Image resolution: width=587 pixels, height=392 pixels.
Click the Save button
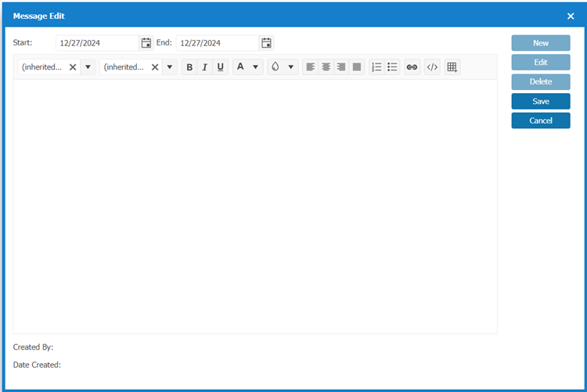(x=541, y=101)
